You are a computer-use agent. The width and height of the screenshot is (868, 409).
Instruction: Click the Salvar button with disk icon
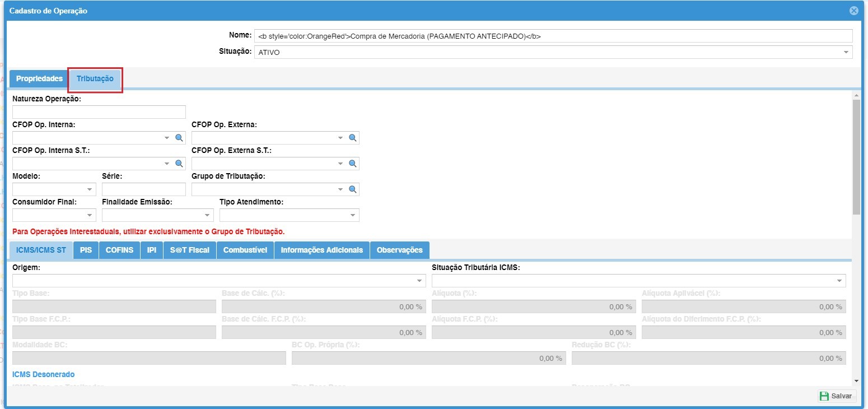pyautogui.click(x=836, y=396)
